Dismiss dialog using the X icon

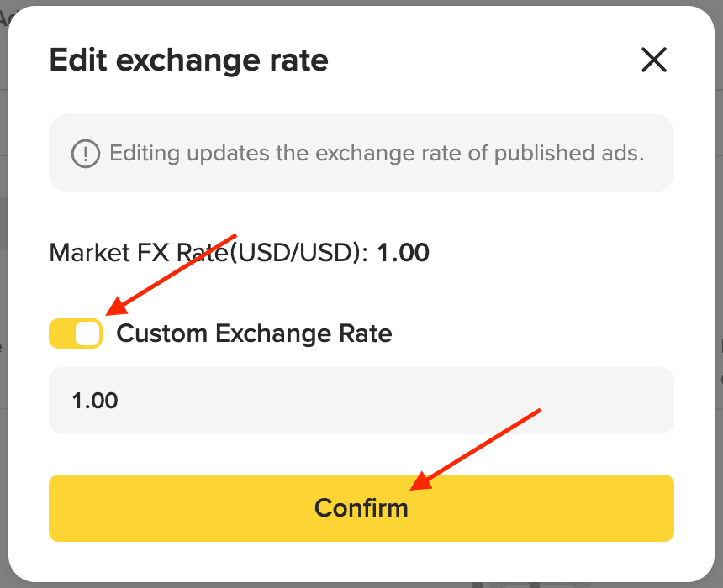pyautogui.click(x=653, y=60)
